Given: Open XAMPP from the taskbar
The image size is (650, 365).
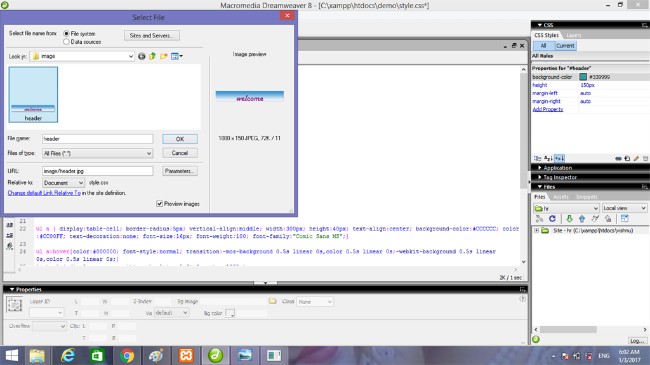Looking at the screenshot, I should (x=186, y=355).
